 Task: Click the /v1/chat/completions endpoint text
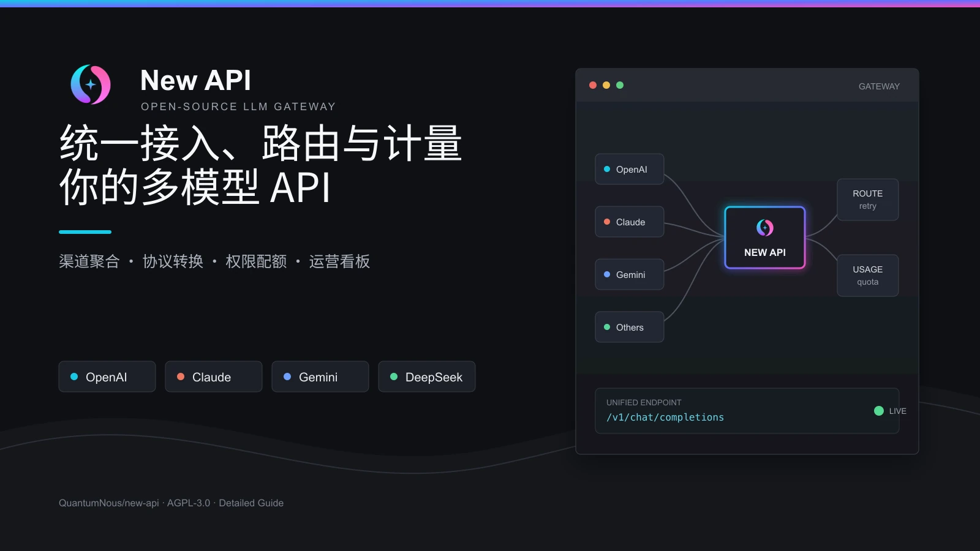(x=665, y=418)
